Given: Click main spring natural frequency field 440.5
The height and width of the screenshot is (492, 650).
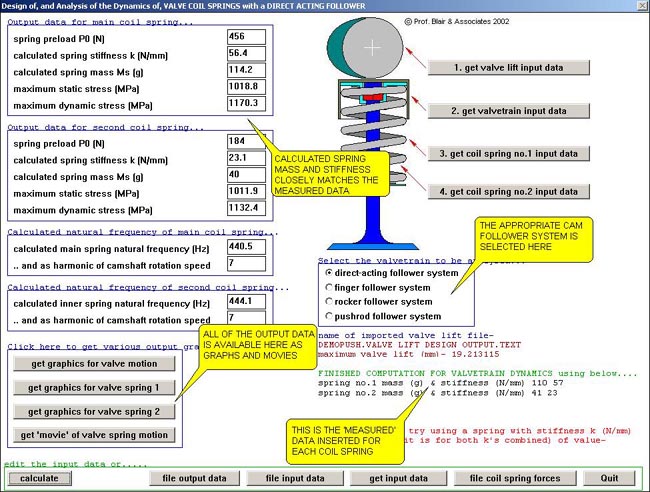Looking at the screenshot, I should point(246,247).
